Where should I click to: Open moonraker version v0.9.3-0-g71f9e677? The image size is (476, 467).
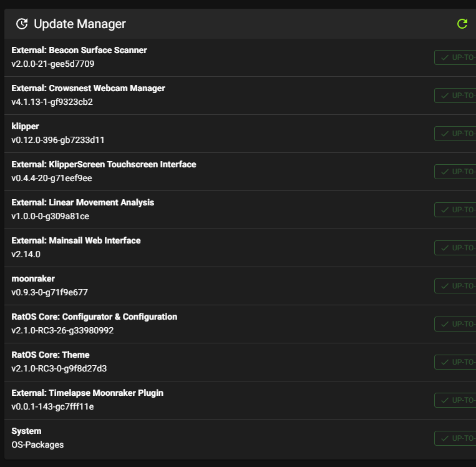point(49,292)
